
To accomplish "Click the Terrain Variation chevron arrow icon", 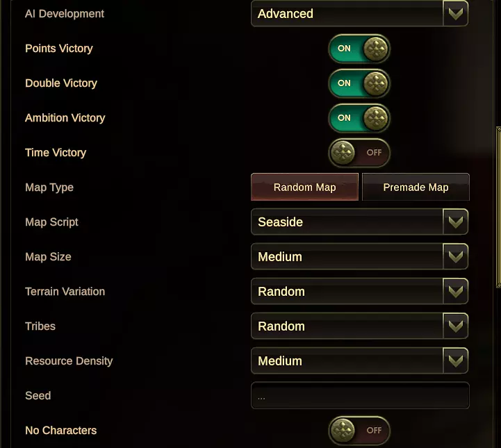I will coord(456,292).
